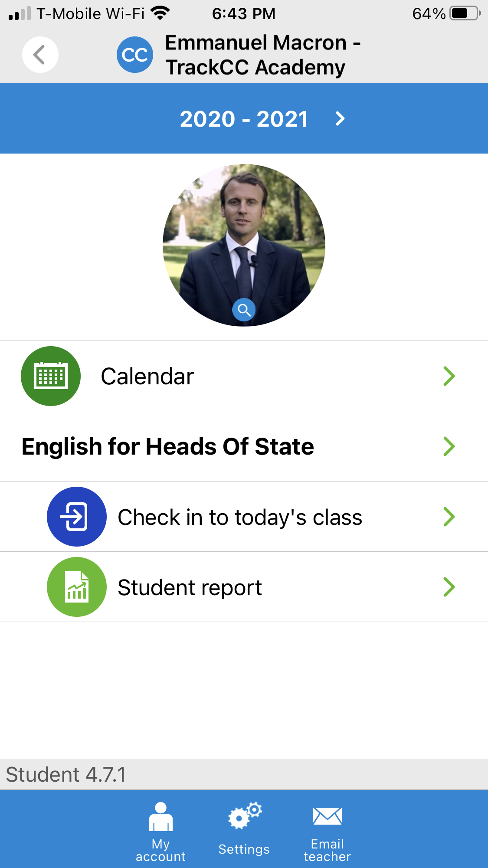Viewport: 488px width, 868px height.
Task: Tap the magnifier icon on profile photo
Action: pyautogui.click(x=244, y=310)
